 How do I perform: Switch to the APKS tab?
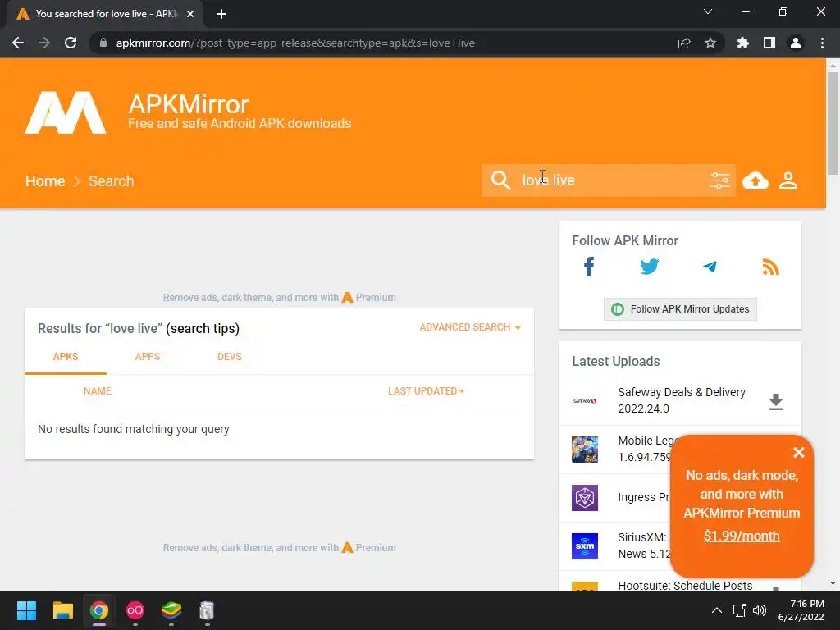coord(66,357)
